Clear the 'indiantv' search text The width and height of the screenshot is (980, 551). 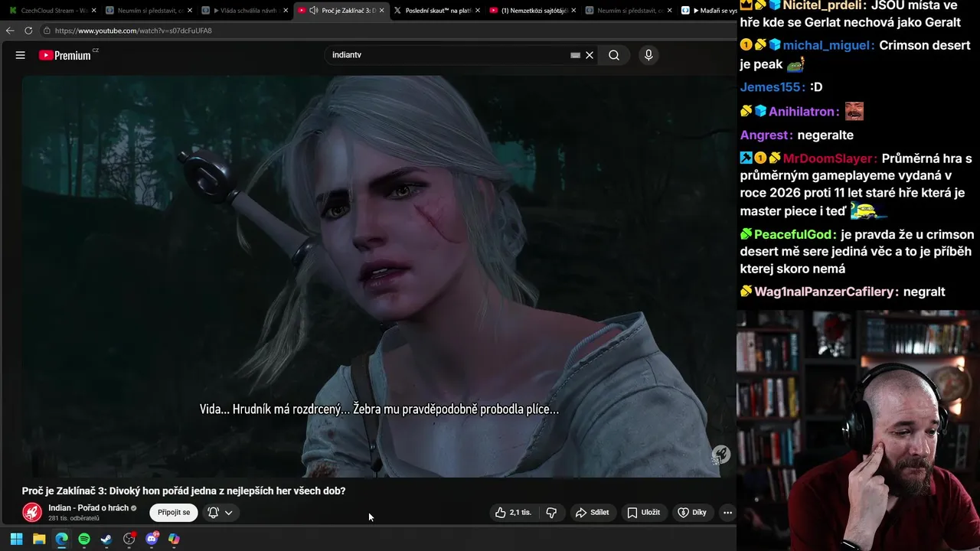click(x=590, y=55)
